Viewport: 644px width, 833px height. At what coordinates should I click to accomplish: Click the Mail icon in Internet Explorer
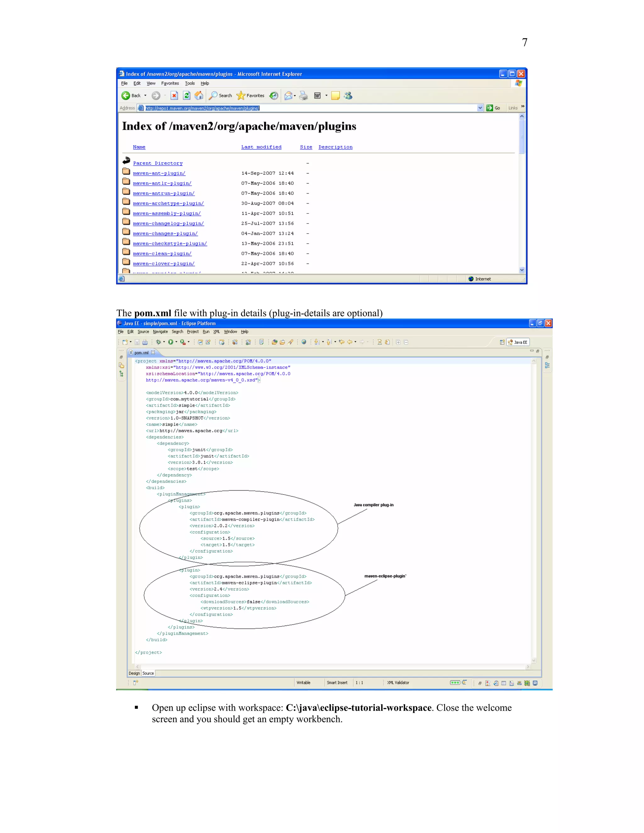click(x=288, y=95)
